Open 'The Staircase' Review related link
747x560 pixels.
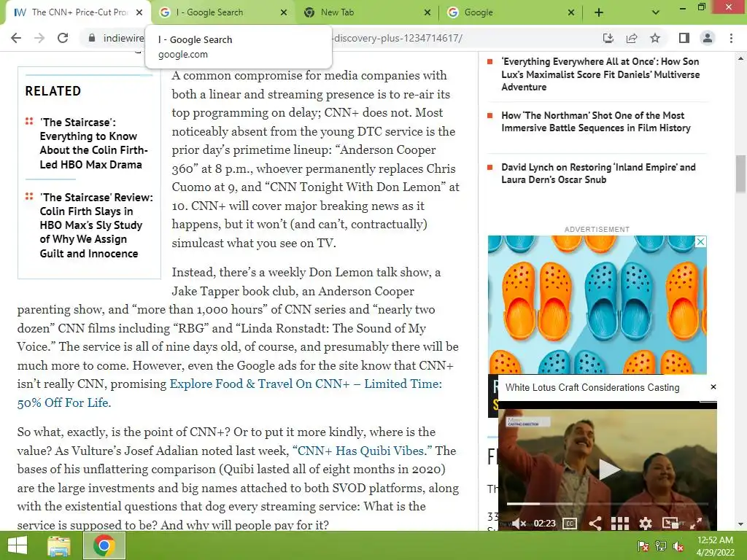click(x=96, y=225)
